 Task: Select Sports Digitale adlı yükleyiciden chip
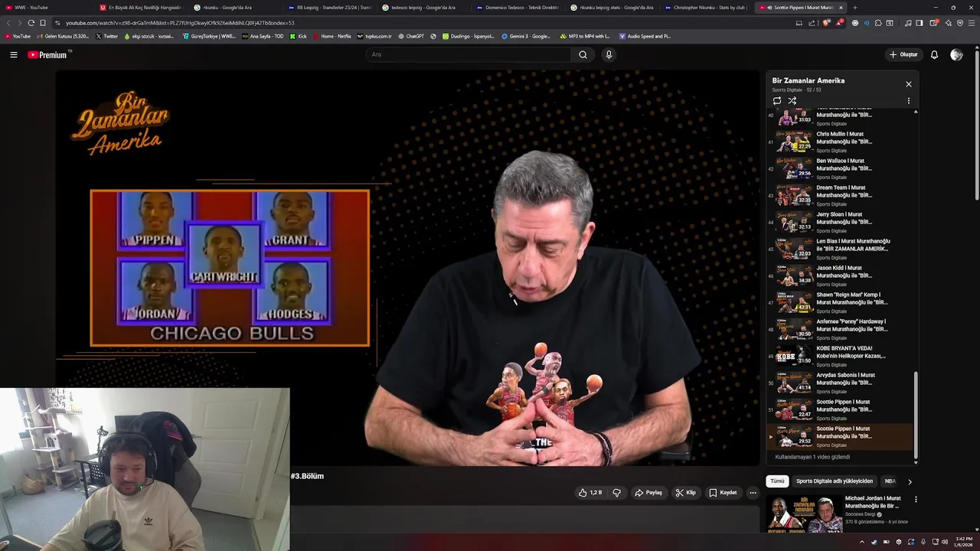835,481
